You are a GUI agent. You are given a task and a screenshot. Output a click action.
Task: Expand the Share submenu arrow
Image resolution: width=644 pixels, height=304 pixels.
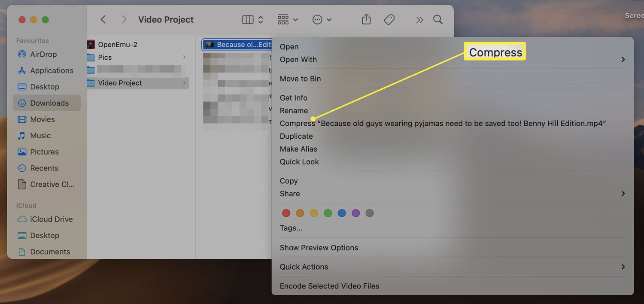623,194
